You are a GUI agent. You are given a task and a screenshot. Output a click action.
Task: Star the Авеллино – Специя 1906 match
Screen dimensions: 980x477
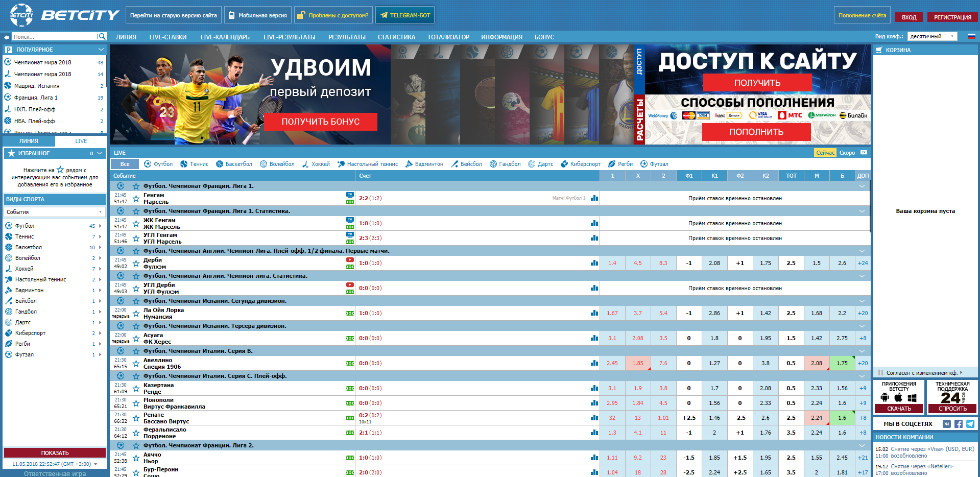click(x=136, y=363)
